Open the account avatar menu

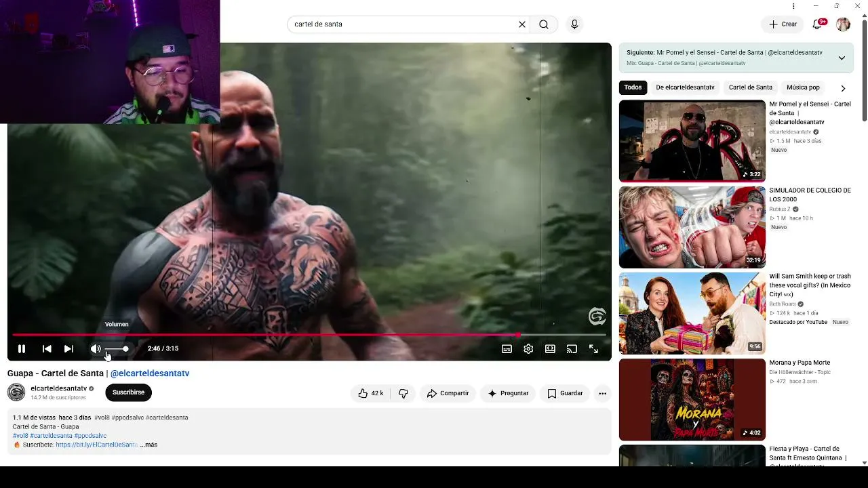click(843, 24)
